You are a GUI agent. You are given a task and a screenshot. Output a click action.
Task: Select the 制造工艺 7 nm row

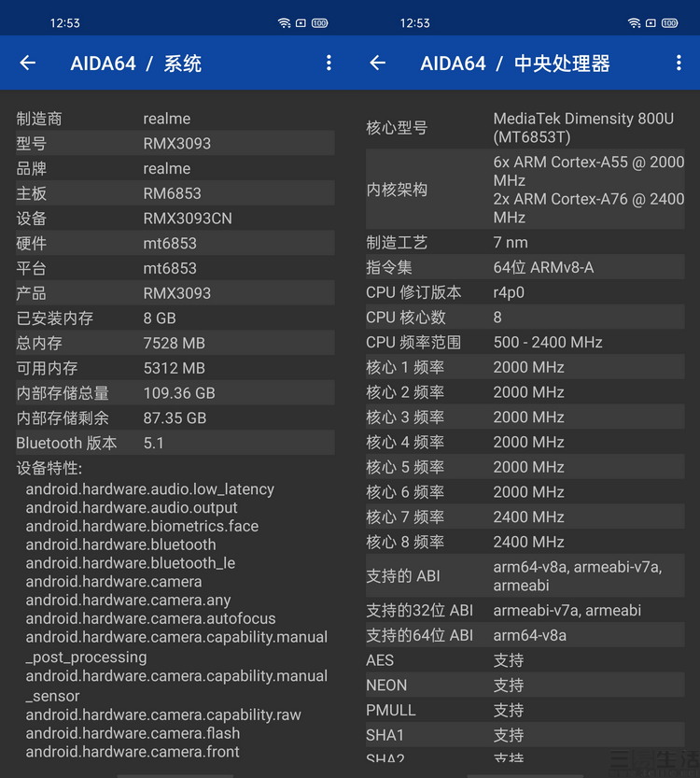coord(525,243)
